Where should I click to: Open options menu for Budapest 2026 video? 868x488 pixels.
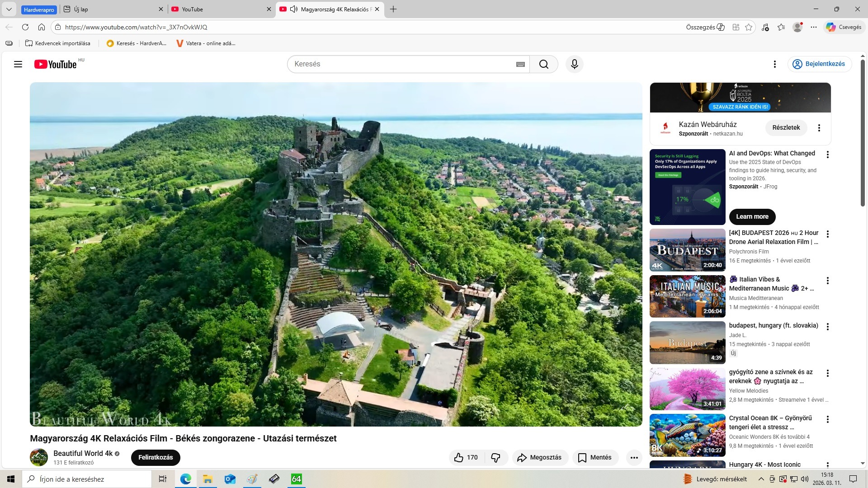coord(827,234)
